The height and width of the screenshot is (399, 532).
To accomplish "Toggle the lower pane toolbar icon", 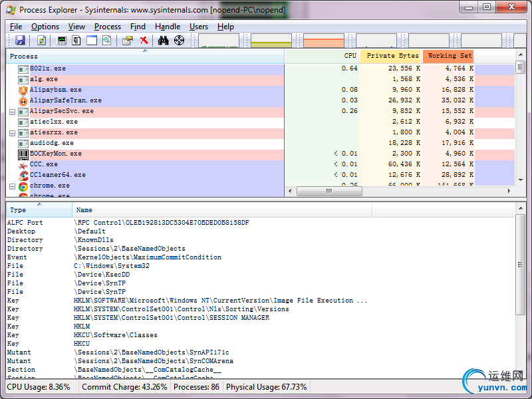I will coord(92,41).
